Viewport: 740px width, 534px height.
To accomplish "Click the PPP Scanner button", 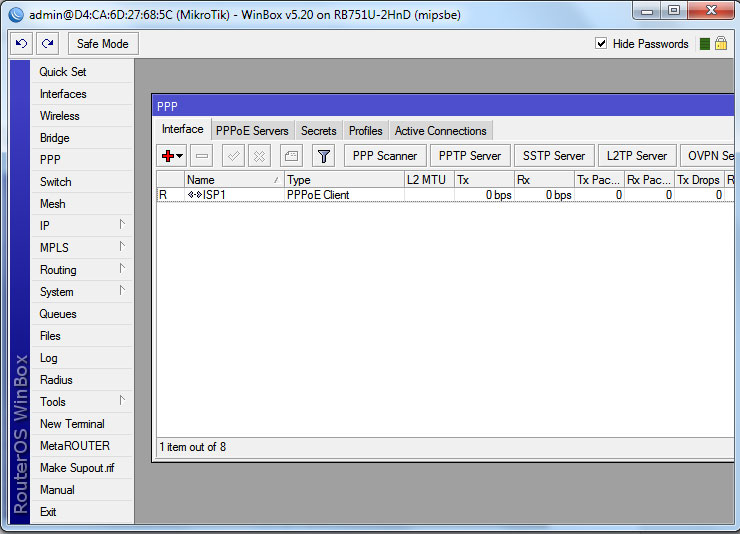I will pyautogui.click(x=385, y=156).
